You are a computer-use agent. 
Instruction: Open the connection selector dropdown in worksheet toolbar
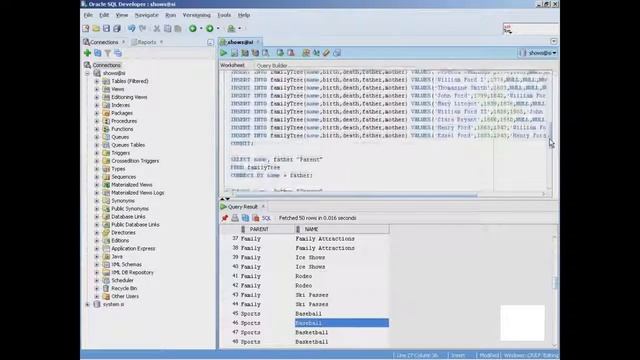tap(538, 53)
